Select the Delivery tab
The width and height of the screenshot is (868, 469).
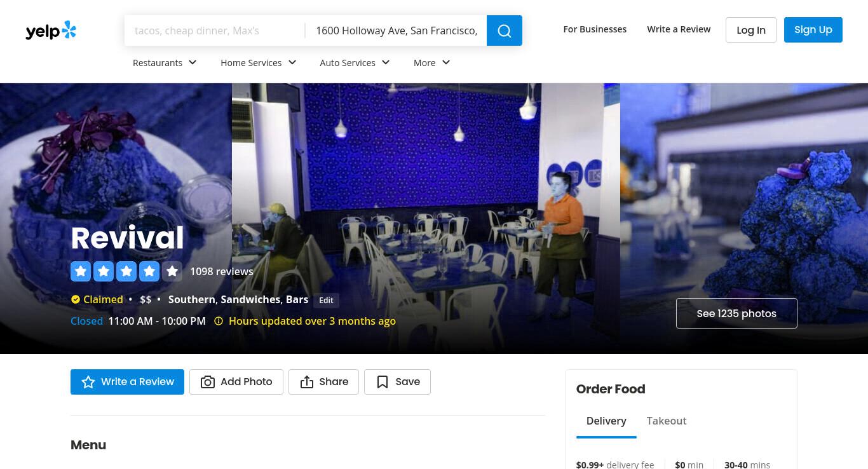[x=606, y=421]
